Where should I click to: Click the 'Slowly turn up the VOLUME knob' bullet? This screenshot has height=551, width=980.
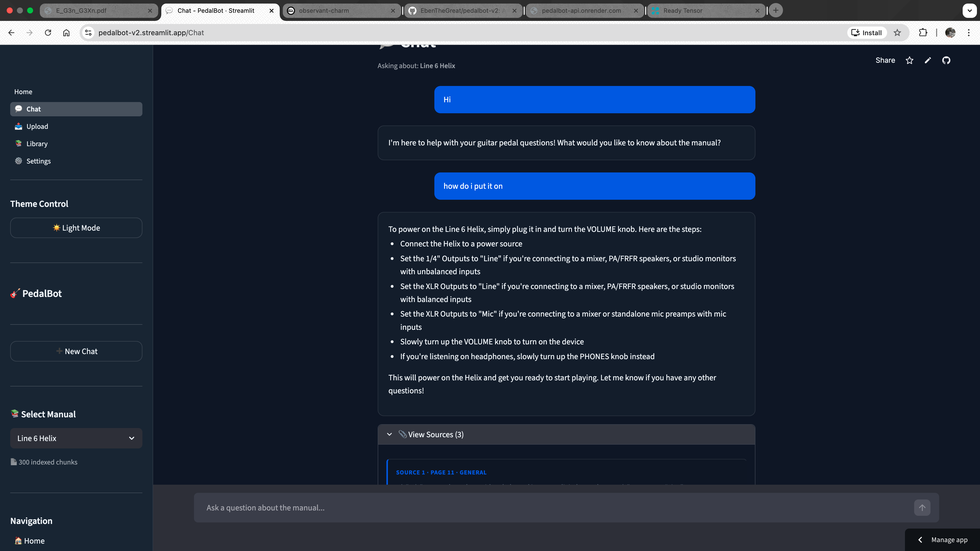(x=492, y=342)
